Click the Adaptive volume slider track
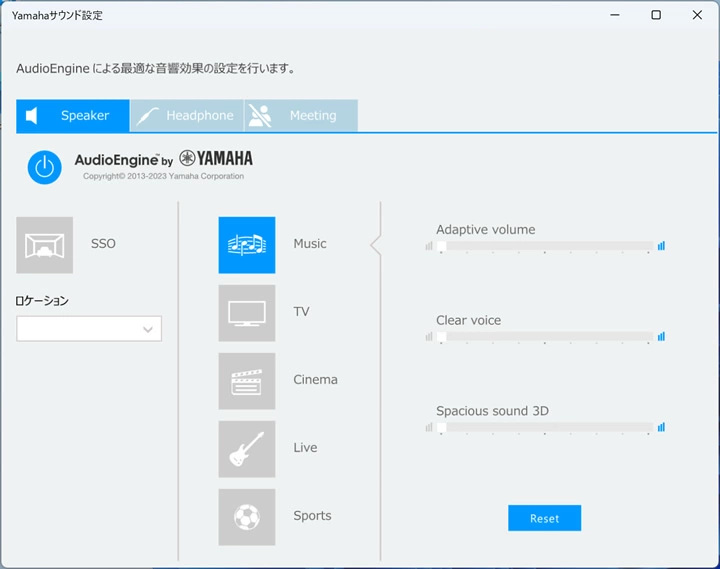 coord(545,246)
